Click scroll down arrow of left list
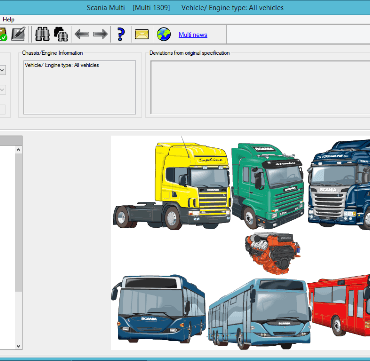 19,346
